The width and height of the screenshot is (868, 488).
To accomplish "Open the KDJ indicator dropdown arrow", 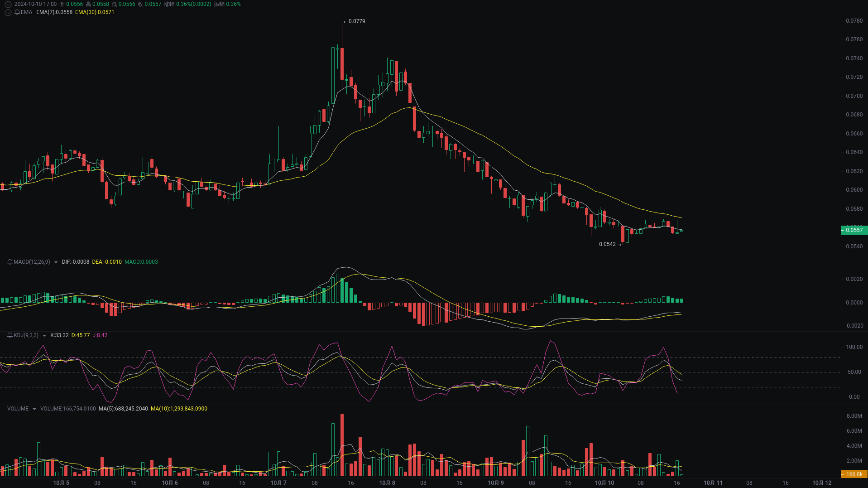I will pos(44,335).
